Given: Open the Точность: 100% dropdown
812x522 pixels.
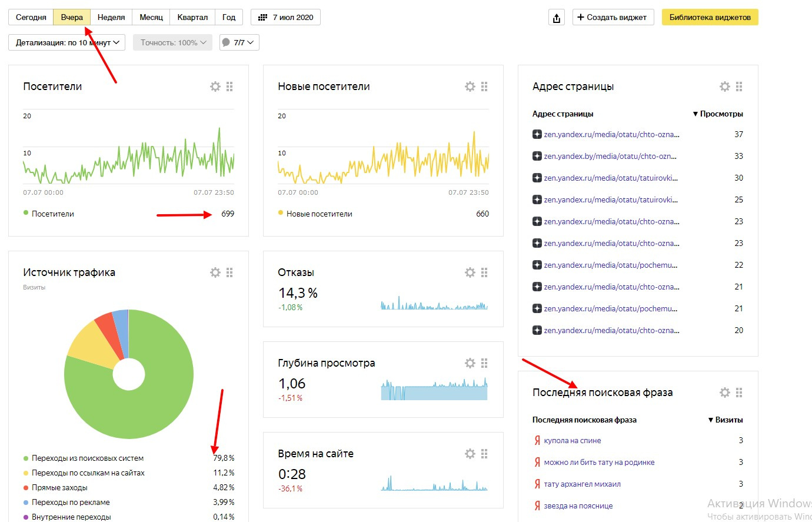Looking at the screenshot, I should tap(172, 42).
